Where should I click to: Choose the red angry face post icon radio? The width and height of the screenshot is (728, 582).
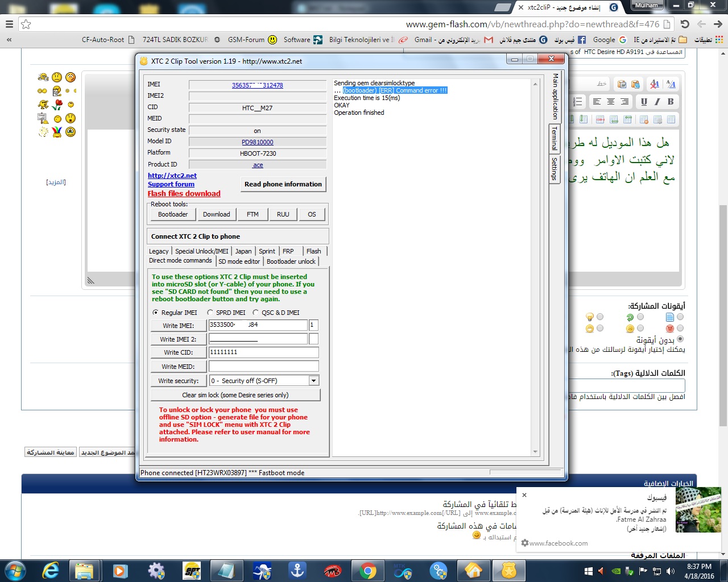[x=680, y=329]
